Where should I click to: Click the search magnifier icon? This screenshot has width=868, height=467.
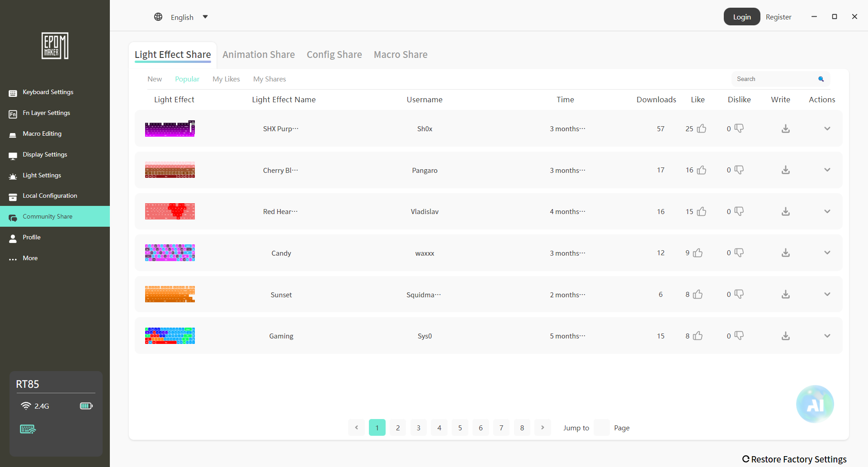point(821,79)
